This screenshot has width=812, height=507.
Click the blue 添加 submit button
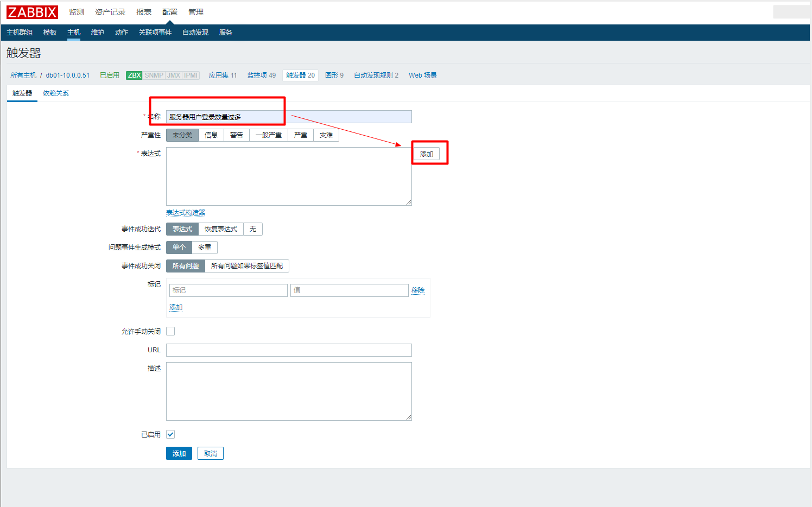[x=179, y=453]
